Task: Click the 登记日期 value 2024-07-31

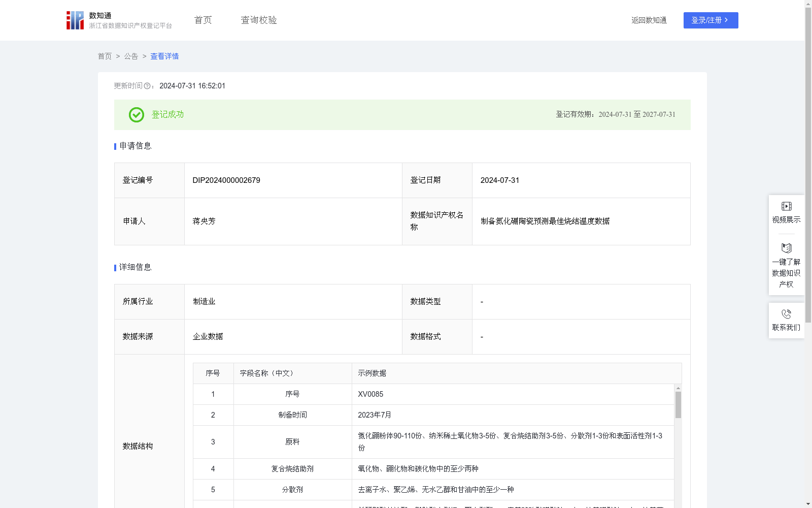Action: point(500,180)
